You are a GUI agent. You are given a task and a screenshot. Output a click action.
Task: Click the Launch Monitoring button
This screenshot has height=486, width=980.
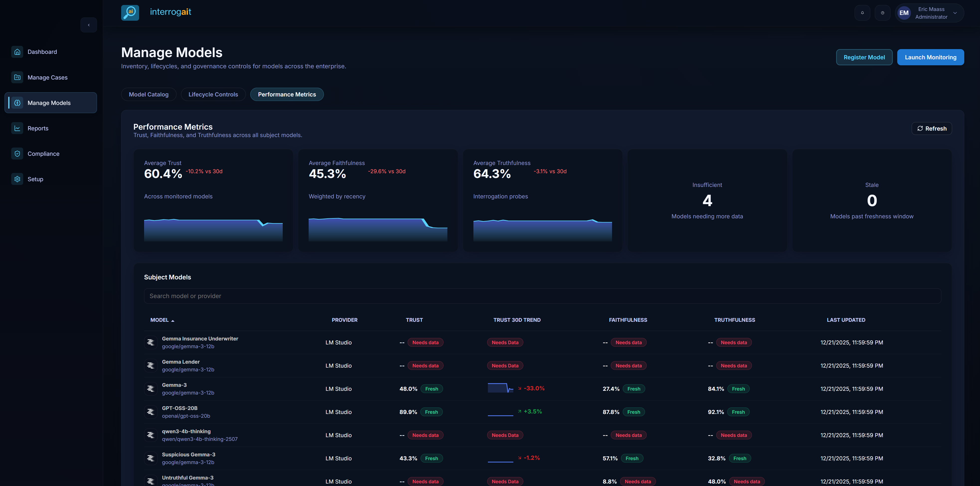tap(931, 57)
